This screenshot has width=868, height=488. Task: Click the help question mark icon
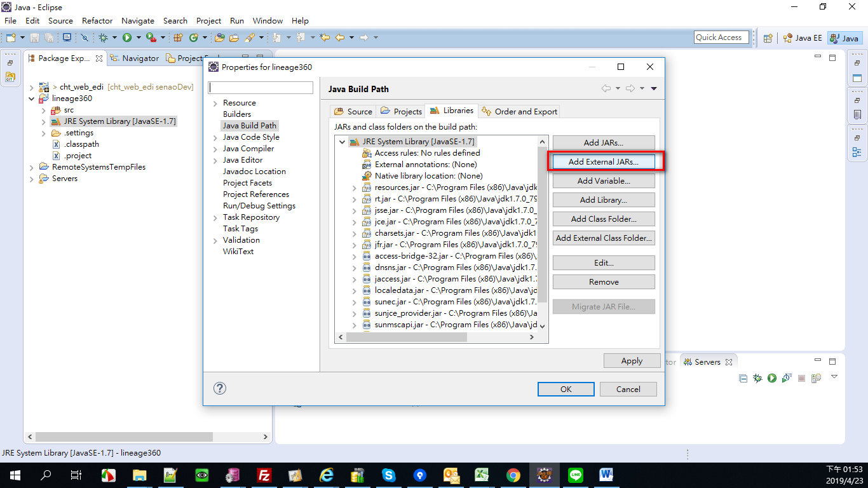pyautogui.click(x=220, y=388)
